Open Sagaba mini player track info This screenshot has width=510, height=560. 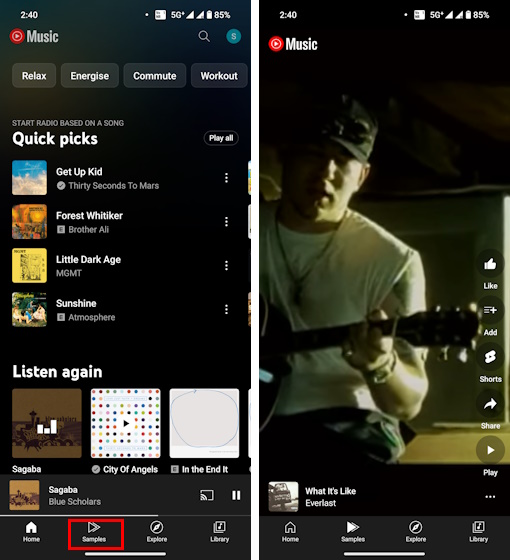[75, 495]
